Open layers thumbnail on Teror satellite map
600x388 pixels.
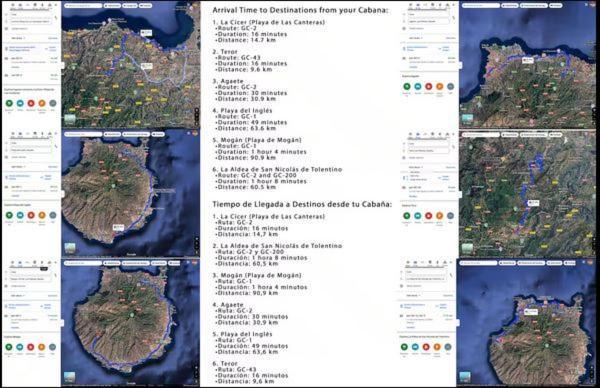point(468,248)
